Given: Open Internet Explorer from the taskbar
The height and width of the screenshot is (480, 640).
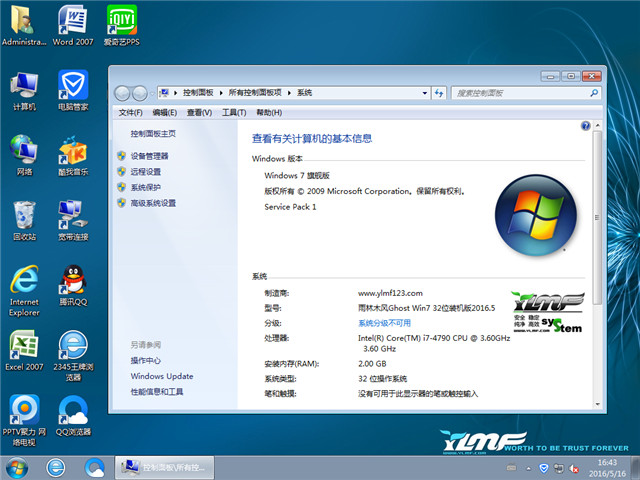Looking at the screenshot, I should 56,468.
